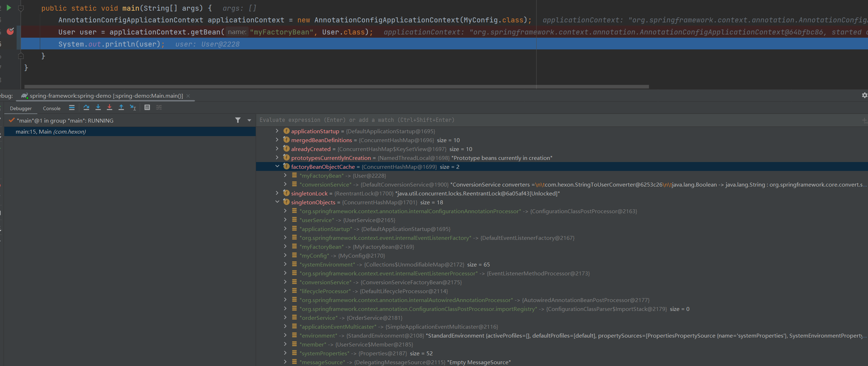Click the Step Out icon
This screenshot has height=366, width=868.
[121, 107]
